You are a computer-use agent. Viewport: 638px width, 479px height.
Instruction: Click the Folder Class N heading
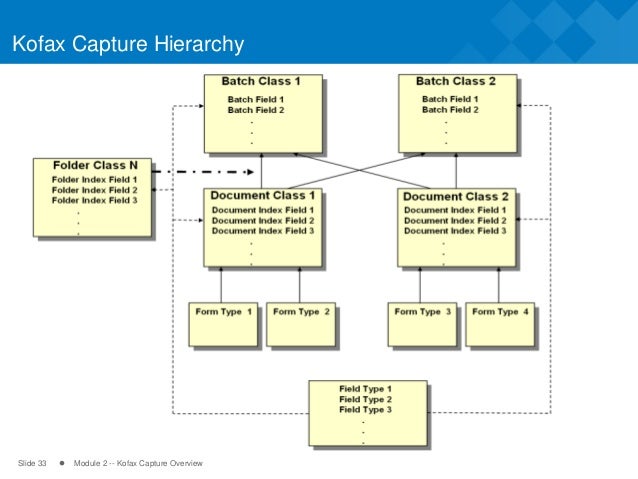95,165
